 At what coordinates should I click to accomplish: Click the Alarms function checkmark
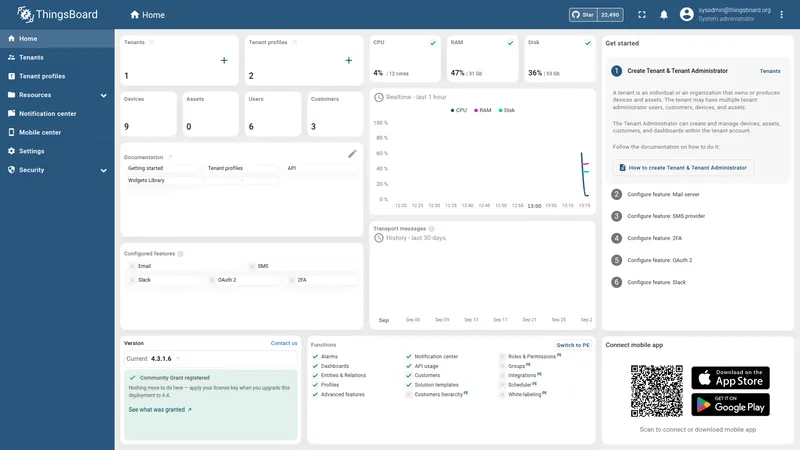[x=315, y=357]
